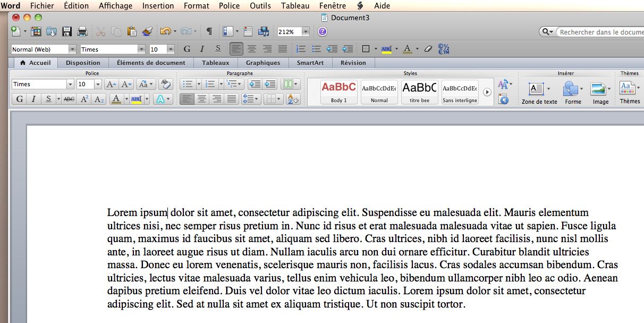This screenshot has width=644, height=323.
Task: Open the line spacing dropdown in Paragraphe
Action: pyautogui.click(x=251, y=99)
